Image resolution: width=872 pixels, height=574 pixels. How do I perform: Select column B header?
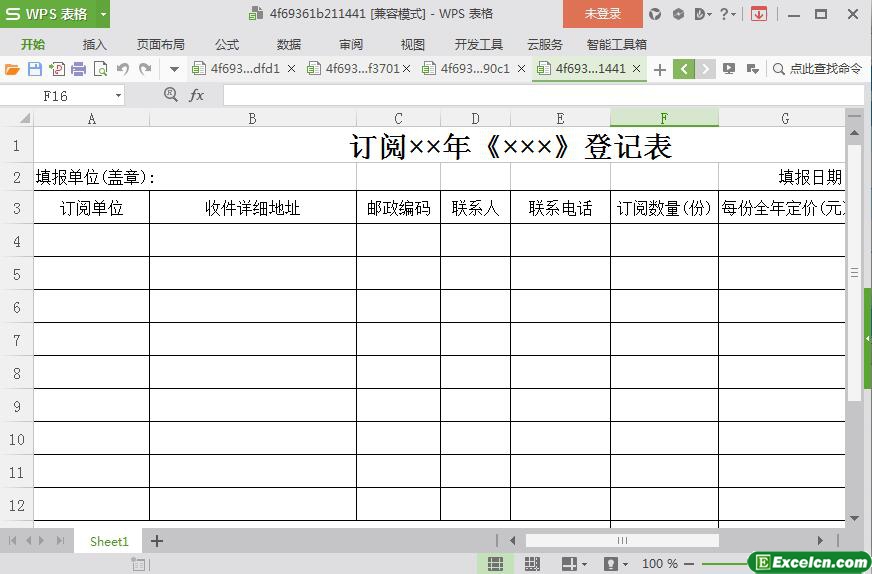pos(252,118)
